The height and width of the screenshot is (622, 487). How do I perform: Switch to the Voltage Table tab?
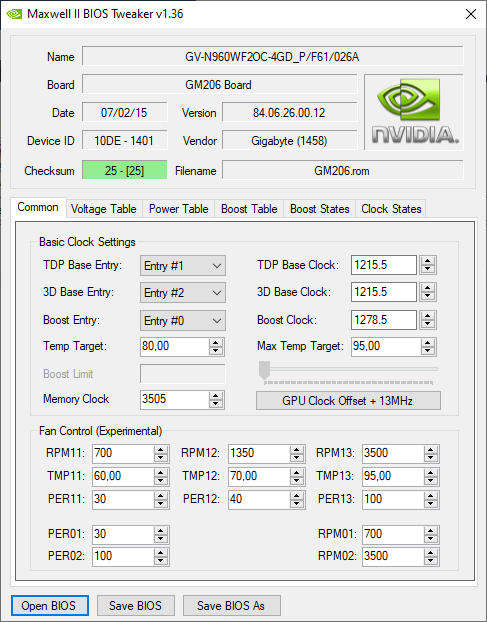click(104, 209)
